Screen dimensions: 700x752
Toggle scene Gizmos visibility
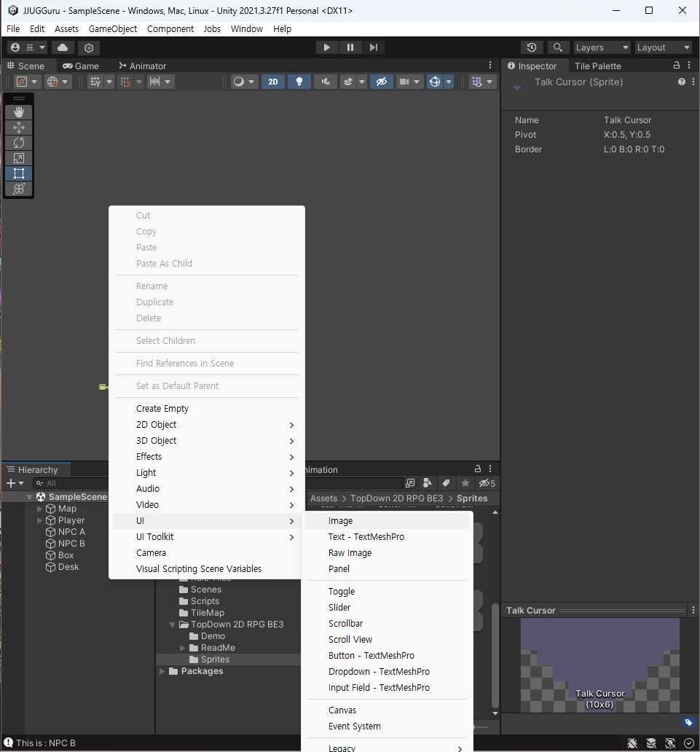tap(434, 82)
